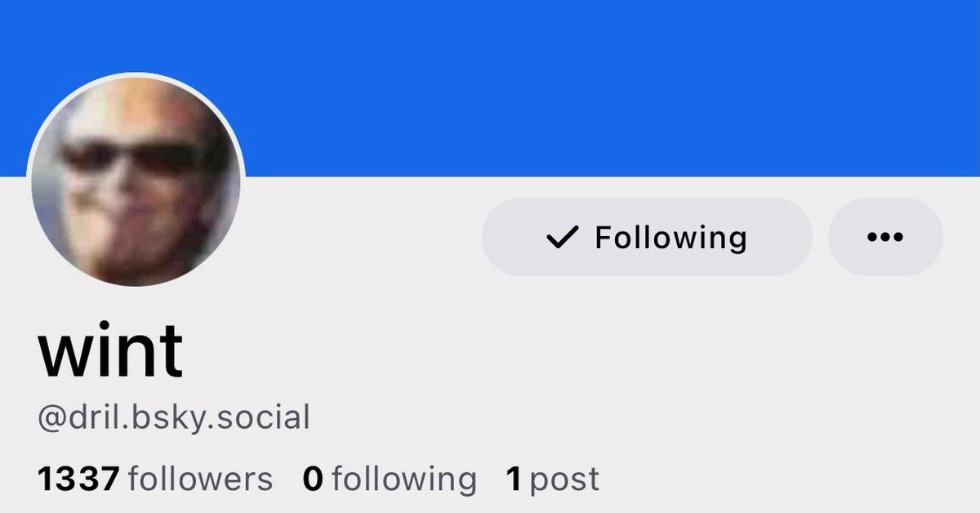Click the gray word following in stats
This screenshot has height=513, width=980.
click(404, 480)
